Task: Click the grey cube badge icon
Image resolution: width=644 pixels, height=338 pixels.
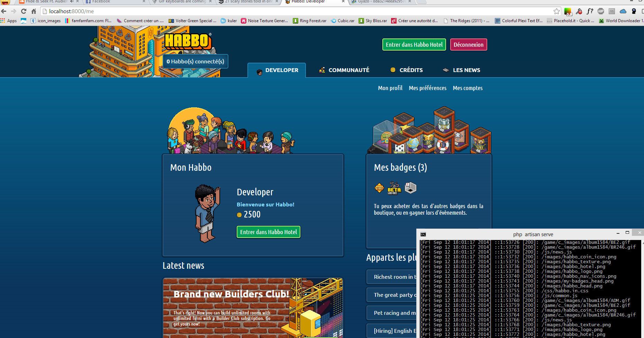Action: point(410,188)
